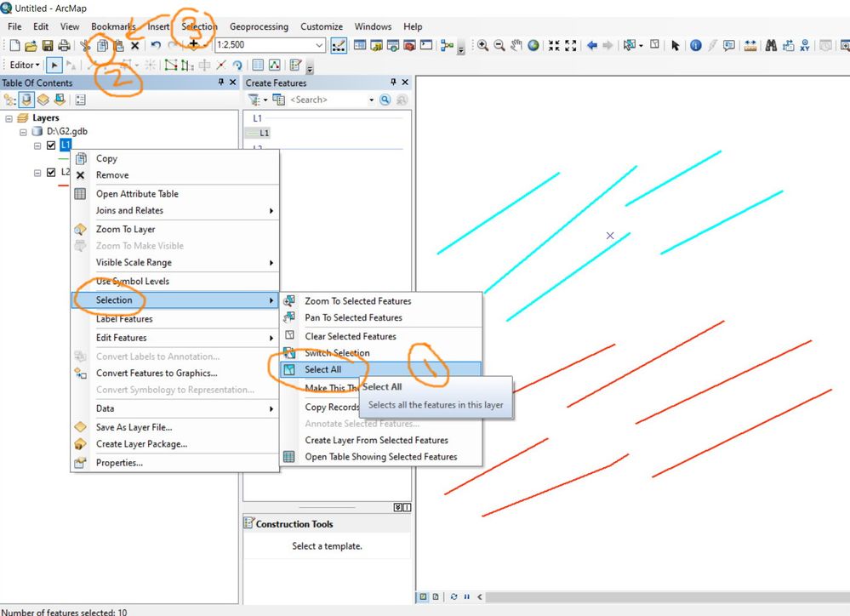Open a map document with folder icon
850x616 pixels.
(x=31, y=46)
